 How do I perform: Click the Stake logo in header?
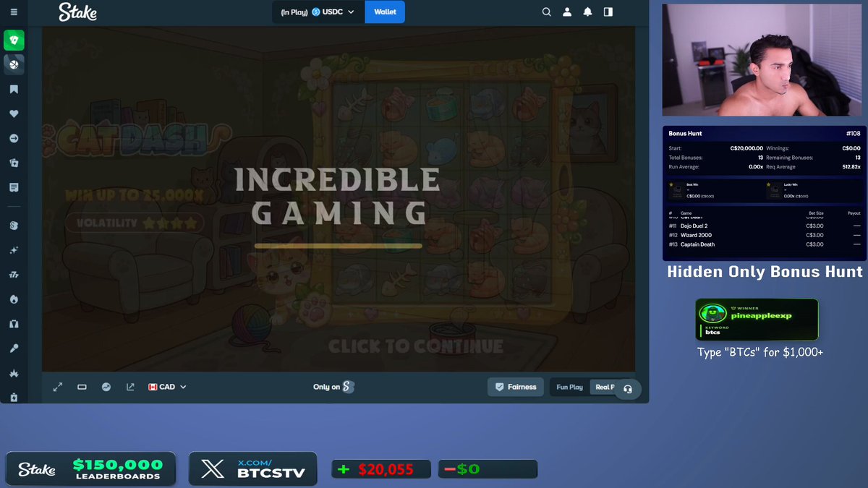click(x=77, y=12)
